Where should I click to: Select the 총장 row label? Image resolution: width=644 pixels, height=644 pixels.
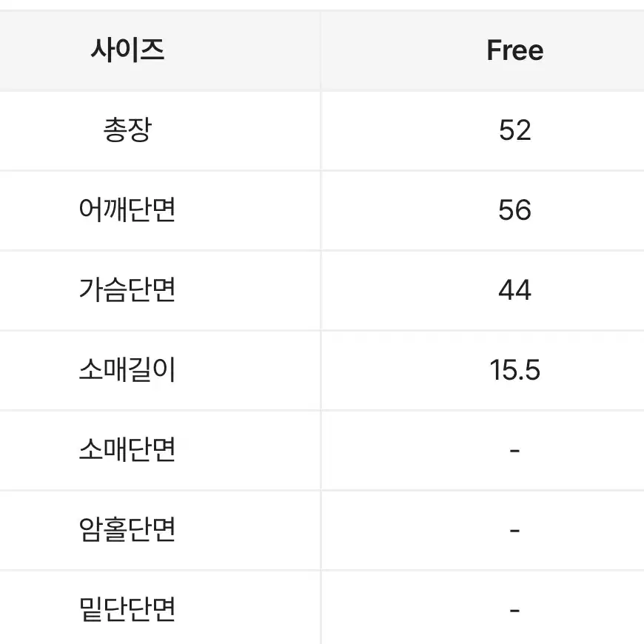point(127,130)
